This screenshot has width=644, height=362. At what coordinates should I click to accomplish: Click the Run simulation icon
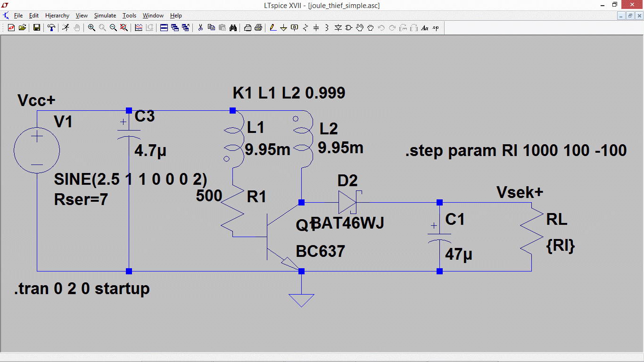click(x=66, y=28)
